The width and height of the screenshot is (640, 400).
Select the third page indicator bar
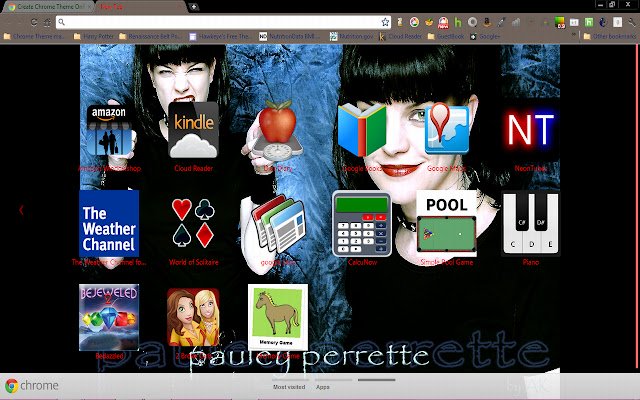[x=376, y=380]
